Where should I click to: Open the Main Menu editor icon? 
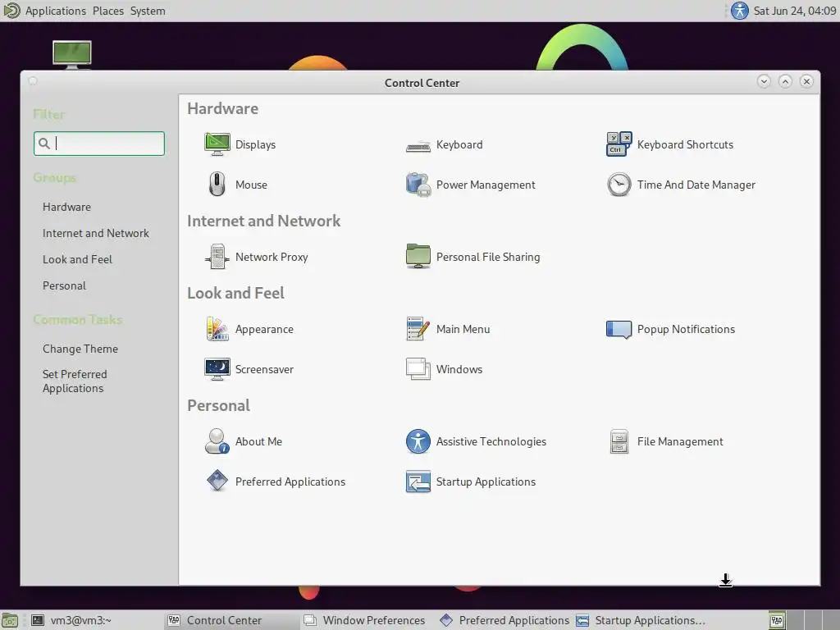(x=418, y=329)
